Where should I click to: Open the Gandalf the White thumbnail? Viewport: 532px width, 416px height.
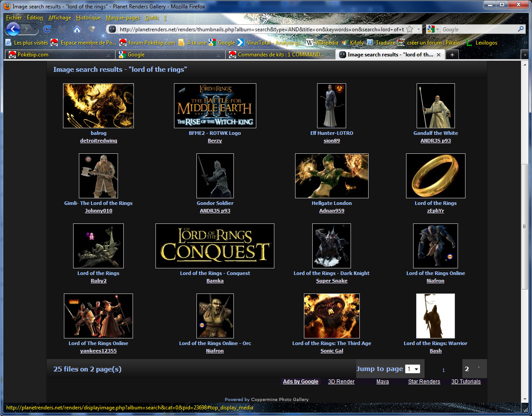(436, 106)
